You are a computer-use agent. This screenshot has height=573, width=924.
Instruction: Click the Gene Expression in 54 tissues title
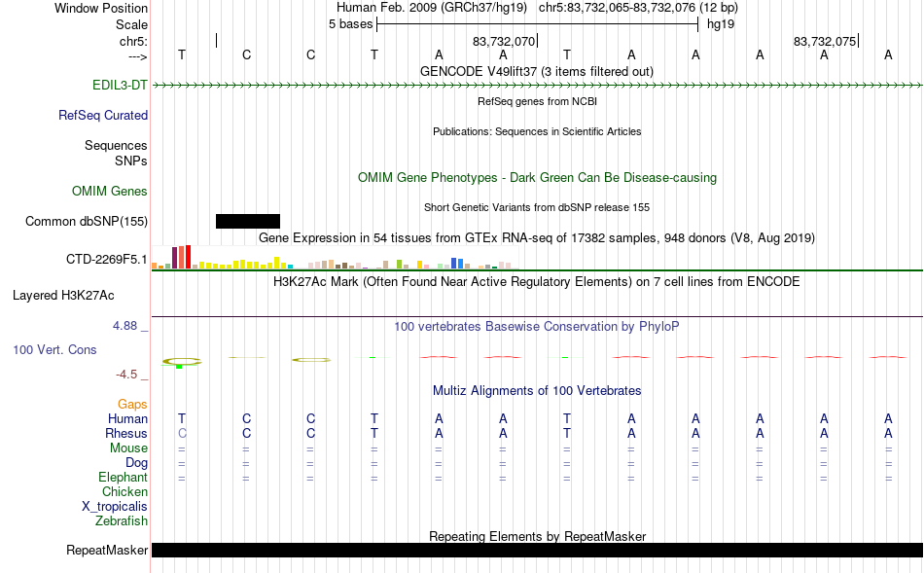(537, 238)
